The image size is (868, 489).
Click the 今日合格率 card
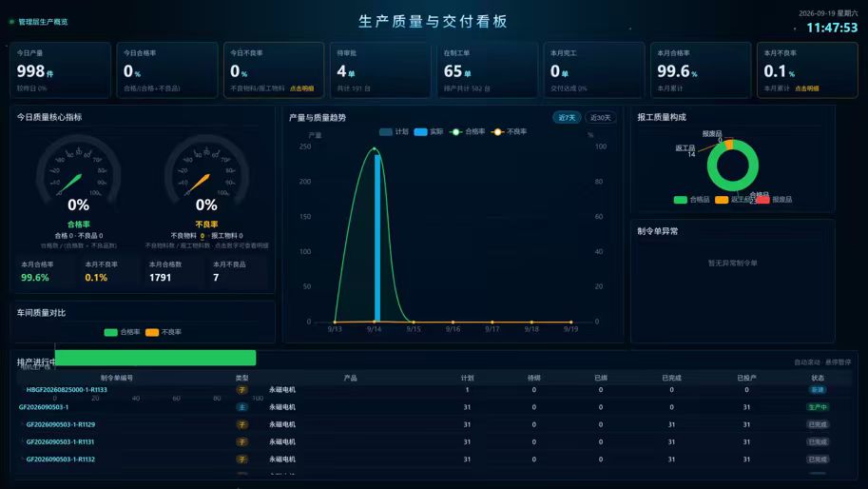tap(167, 70)
